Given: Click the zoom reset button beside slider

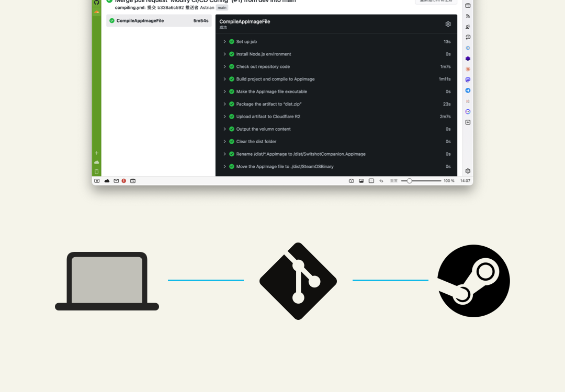Looking at the screenshot, I should [394, 181].
